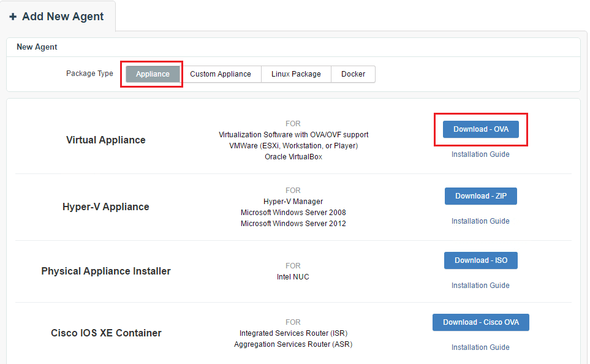Screen dimensions: 590x364
Task: View Installation Guide for Physical Appliance Installer
Action: [480, 286]
